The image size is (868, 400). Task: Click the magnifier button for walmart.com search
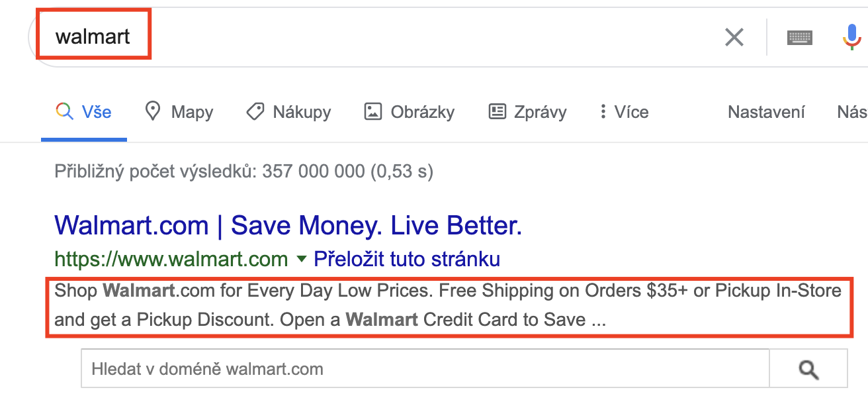click(808, 369)
